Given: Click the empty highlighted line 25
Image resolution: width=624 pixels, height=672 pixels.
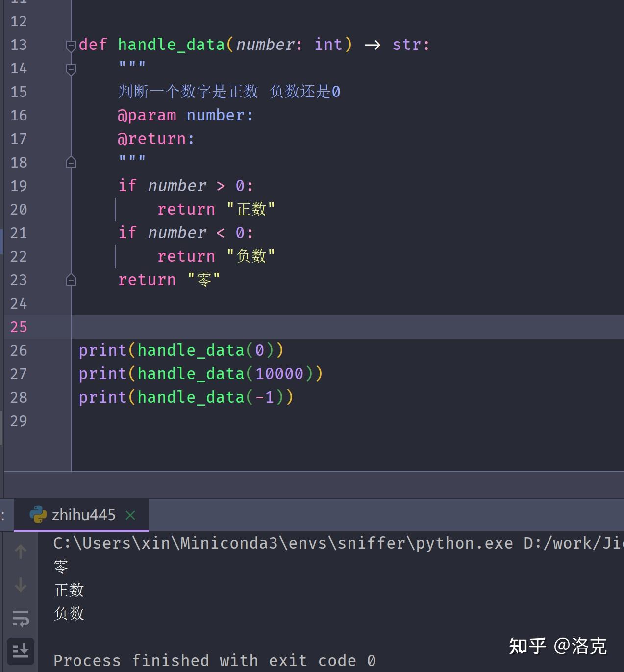Looking at the screenshot, I should pos(348,327).
